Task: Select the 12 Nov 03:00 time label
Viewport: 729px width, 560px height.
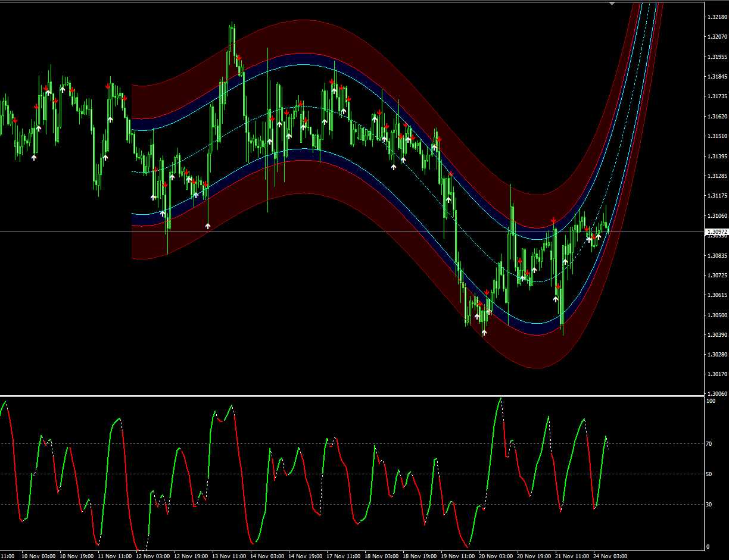Action: pyautogui.click(x=152, y=556)
